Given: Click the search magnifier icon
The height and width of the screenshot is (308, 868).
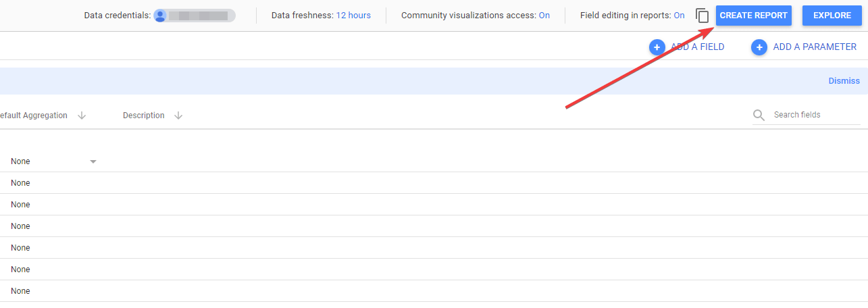Looking at the screenshot, I should tap(759, 115).
